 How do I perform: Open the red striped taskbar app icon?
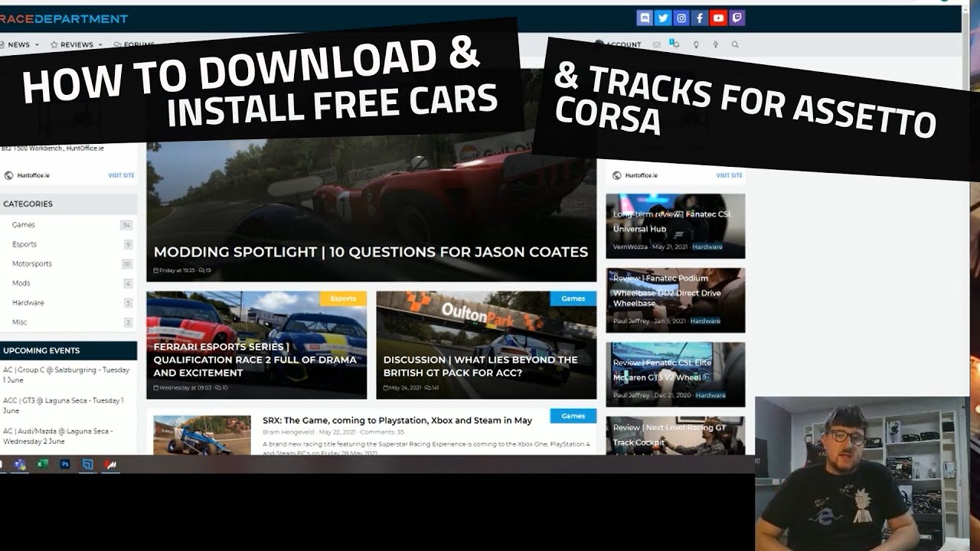(110, 464)
